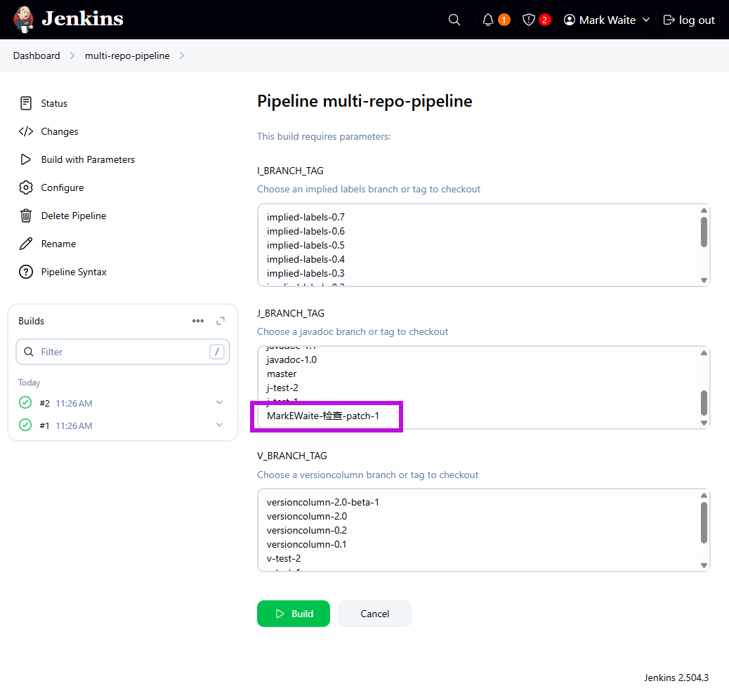The height and width of the screenshot is (700, 729).
Task: Click I_BRANCH_TAG list scroll-down arrow
Action: click(704, 280)
